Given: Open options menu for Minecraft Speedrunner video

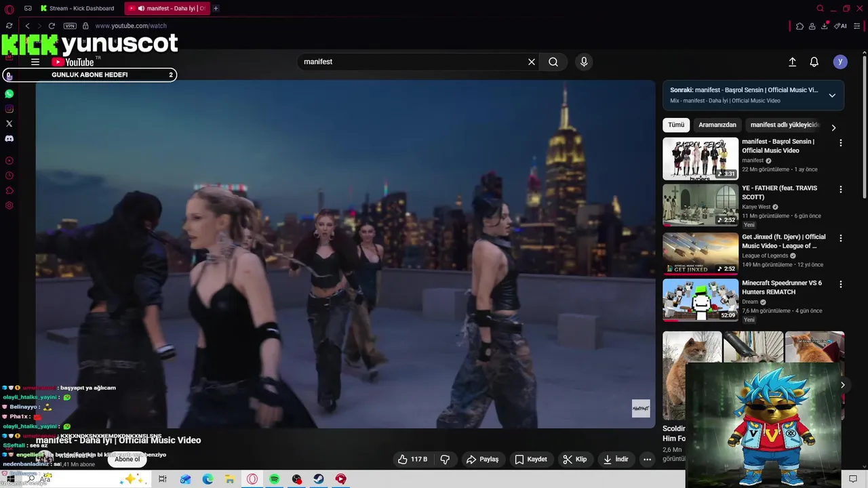Looking at the screenshot, I should (841, 284).
